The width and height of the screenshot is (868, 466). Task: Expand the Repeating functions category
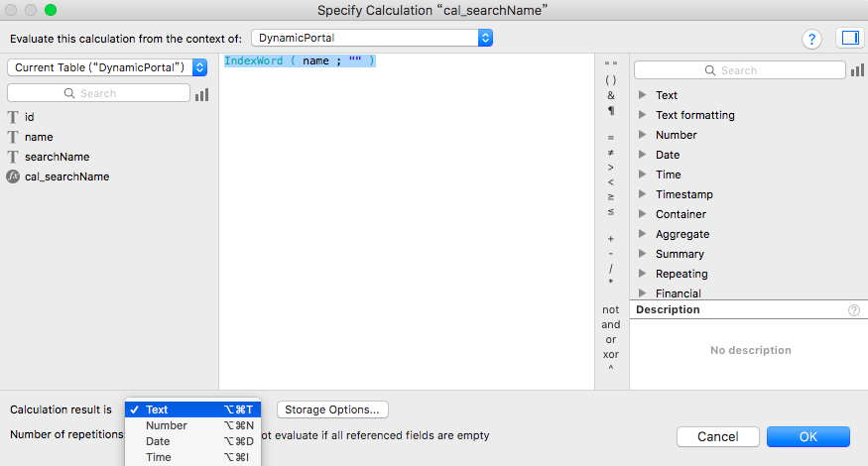pos(642,274)
